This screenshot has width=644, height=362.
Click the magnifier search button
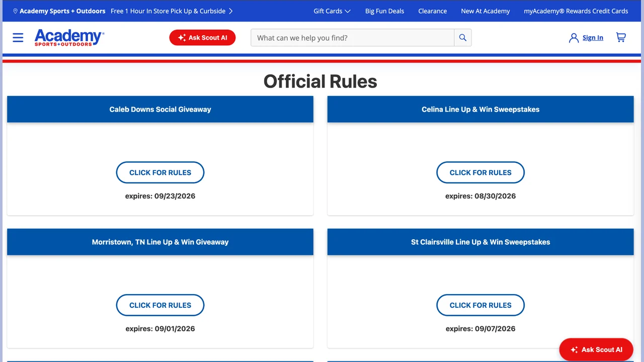click(463, 38)
